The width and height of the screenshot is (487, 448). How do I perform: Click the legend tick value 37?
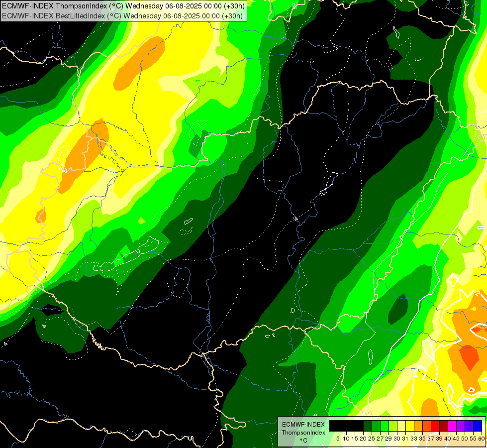[431, 439]
